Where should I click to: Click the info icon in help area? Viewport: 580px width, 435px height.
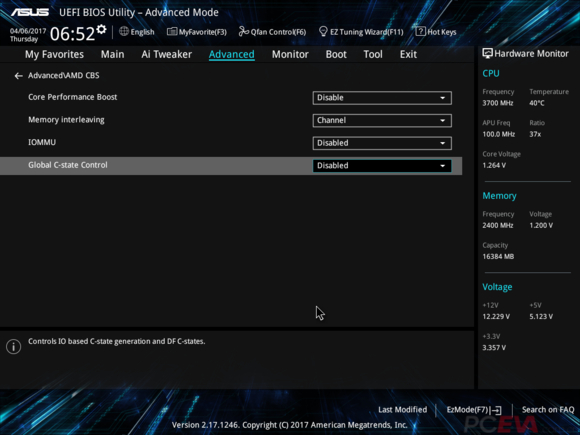(x=13, y=347)
